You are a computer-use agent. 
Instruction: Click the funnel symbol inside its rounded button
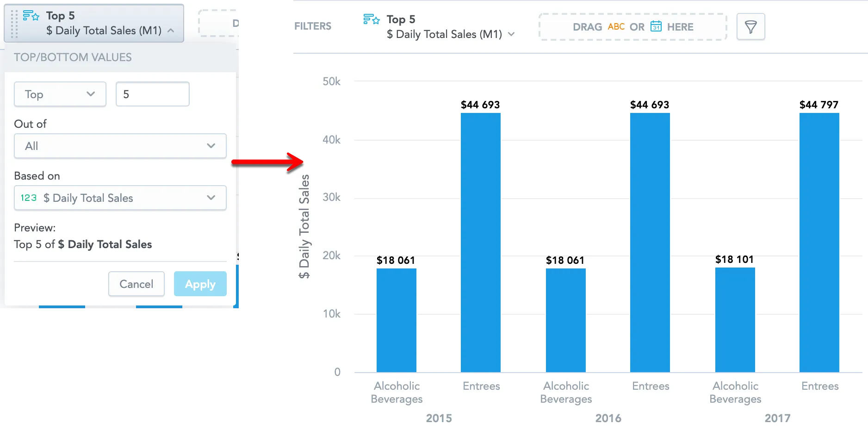750,26
